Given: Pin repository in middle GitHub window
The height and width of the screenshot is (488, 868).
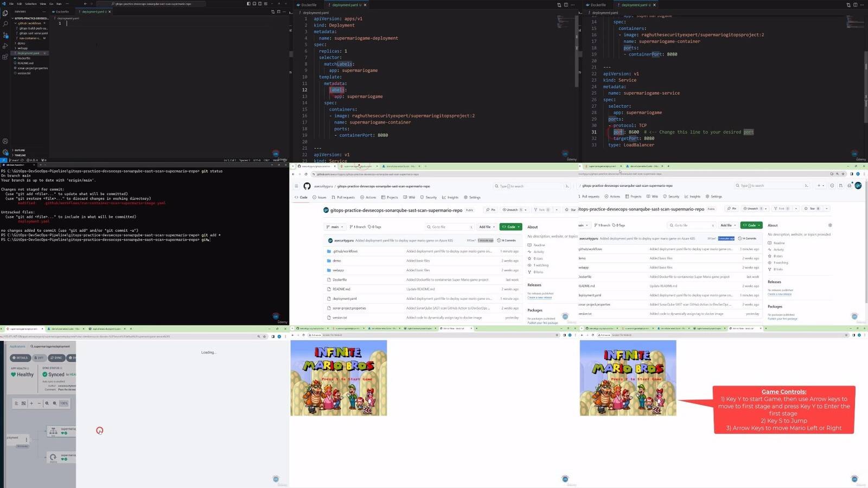Looking at the screenshot, I should tap(490, 210).
